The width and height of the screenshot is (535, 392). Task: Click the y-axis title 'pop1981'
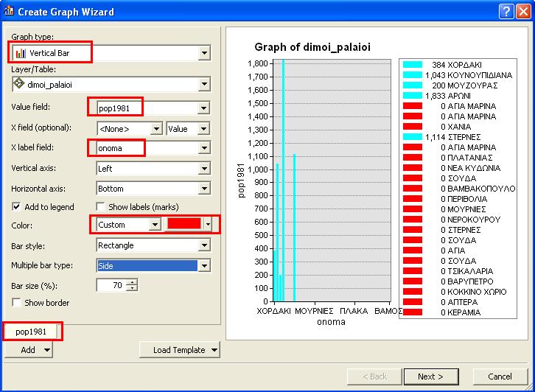241,181
